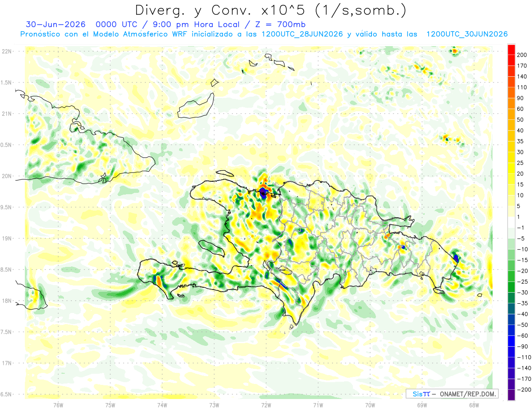Click the colorbar value "-5"

click(522, 239)
